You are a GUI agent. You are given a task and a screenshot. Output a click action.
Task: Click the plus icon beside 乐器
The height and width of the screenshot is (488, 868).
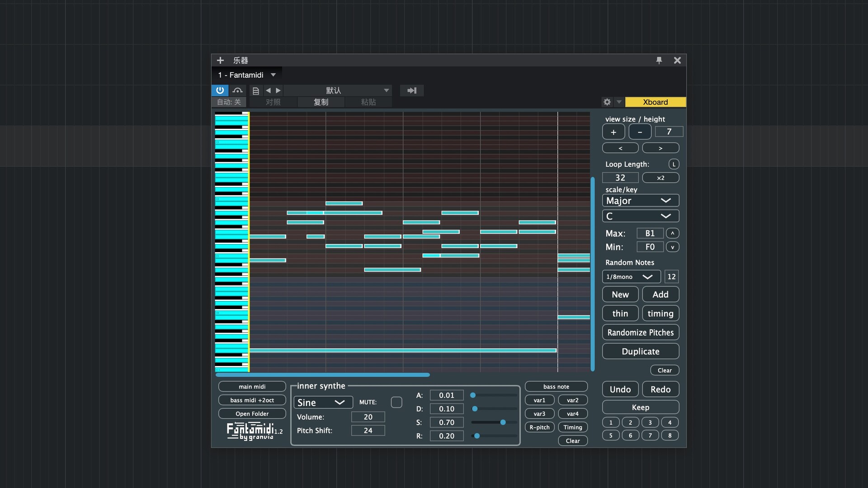coord(220,60)
